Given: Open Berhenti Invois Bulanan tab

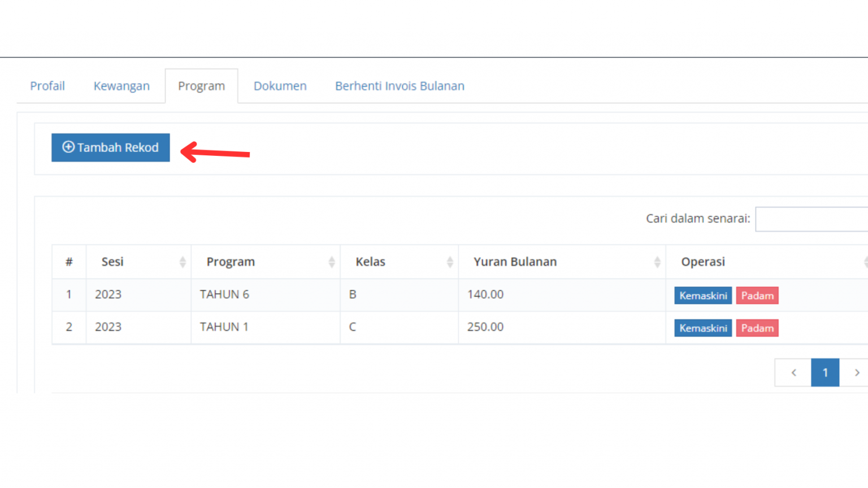Looking at the screenshot, I should (400, 86).
